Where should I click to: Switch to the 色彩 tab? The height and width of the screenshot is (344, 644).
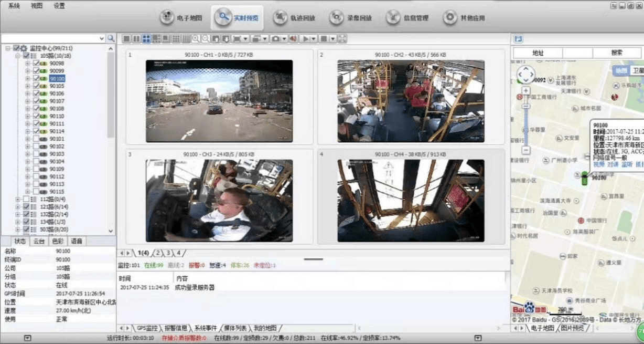point(57,241)
